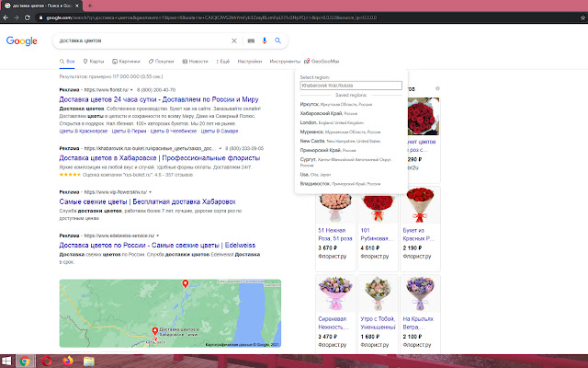Open Chrome from the taskbar
The height and width of the screenshot is (368, 588).
(x=25, y=362)
